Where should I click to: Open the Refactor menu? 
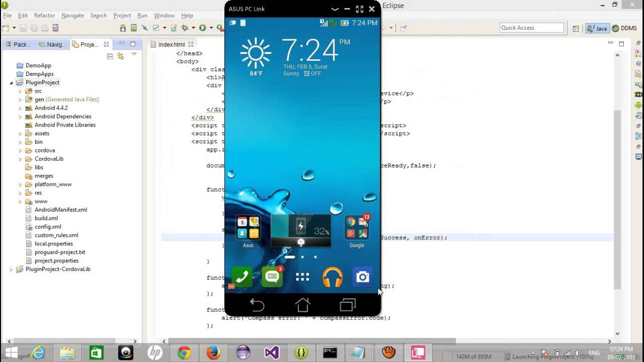pos(45,16)
